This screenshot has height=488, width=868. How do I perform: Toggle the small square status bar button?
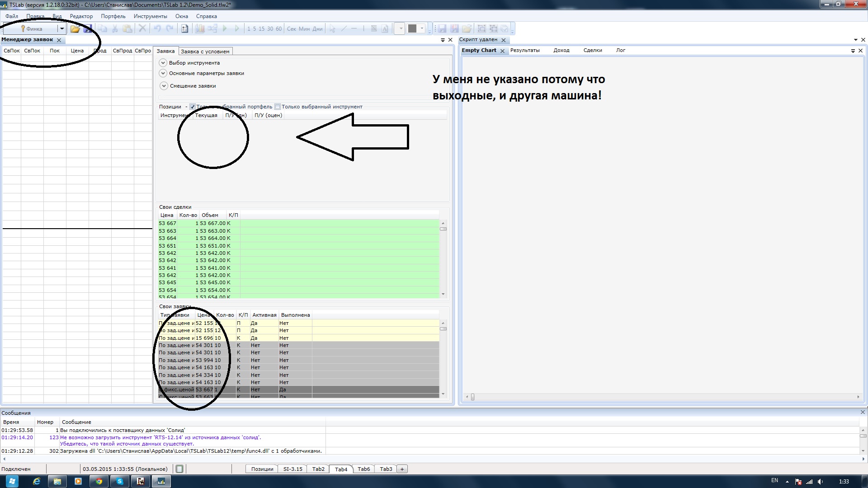coord(179,469)
